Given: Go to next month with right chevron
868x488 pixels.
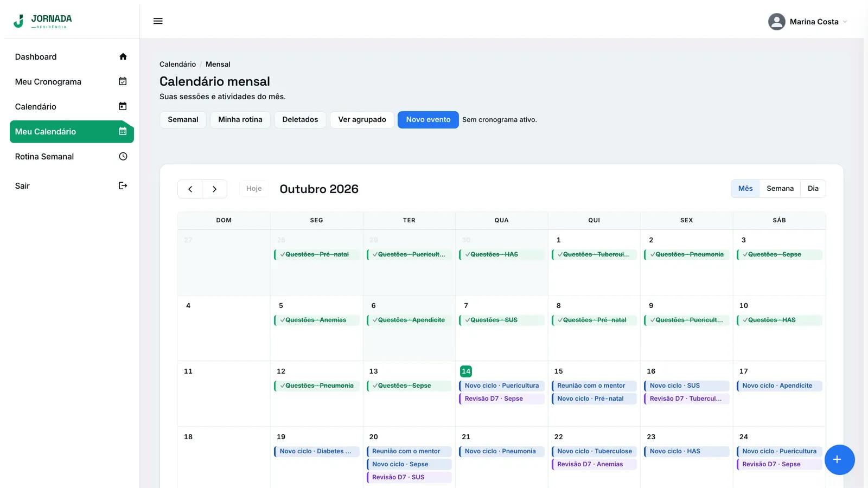Looking at the screenshot, I should point(214,189).
